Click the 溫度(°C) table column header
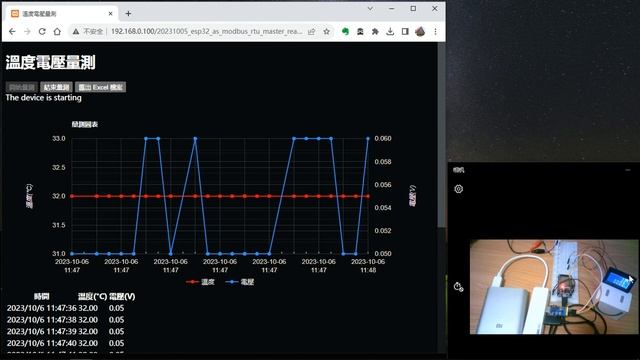The width and height of the screenshot is (640, 360). point(93,296)
